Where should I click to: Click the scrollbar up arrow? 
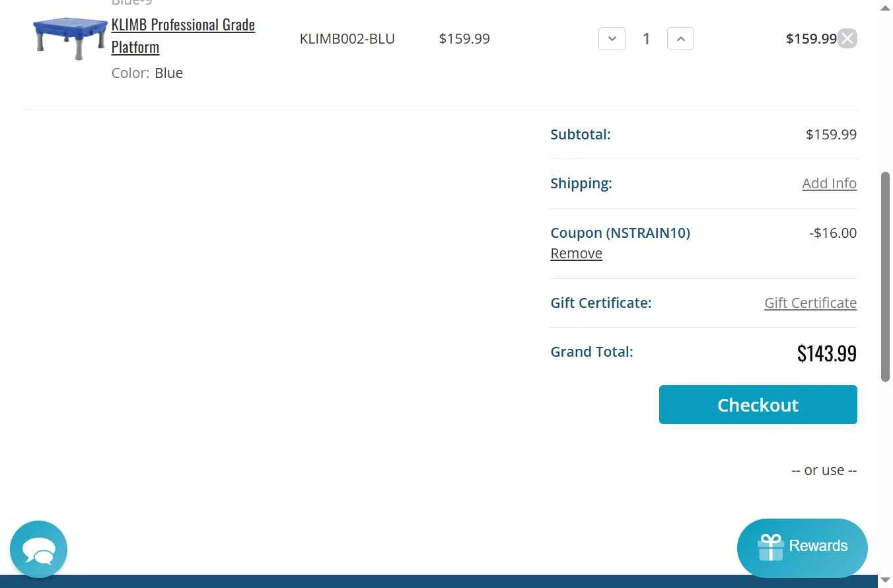coord(885,7)
